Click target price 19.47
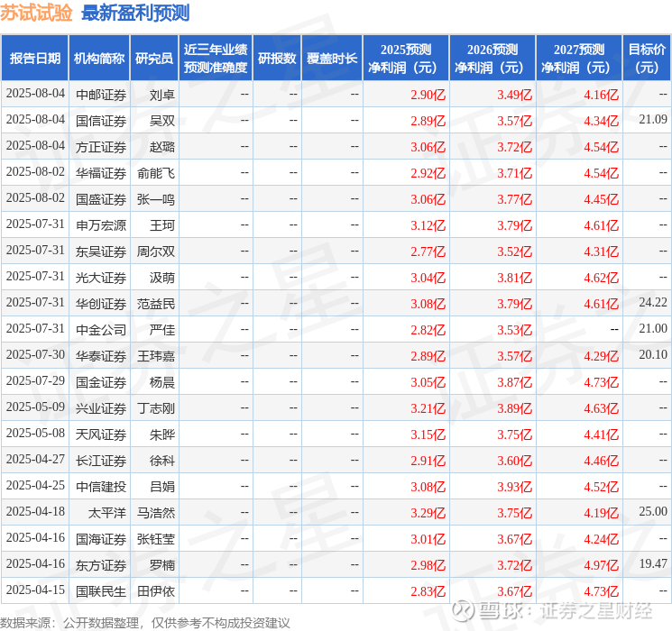This screenshot has width=672, height=631. 653,563
